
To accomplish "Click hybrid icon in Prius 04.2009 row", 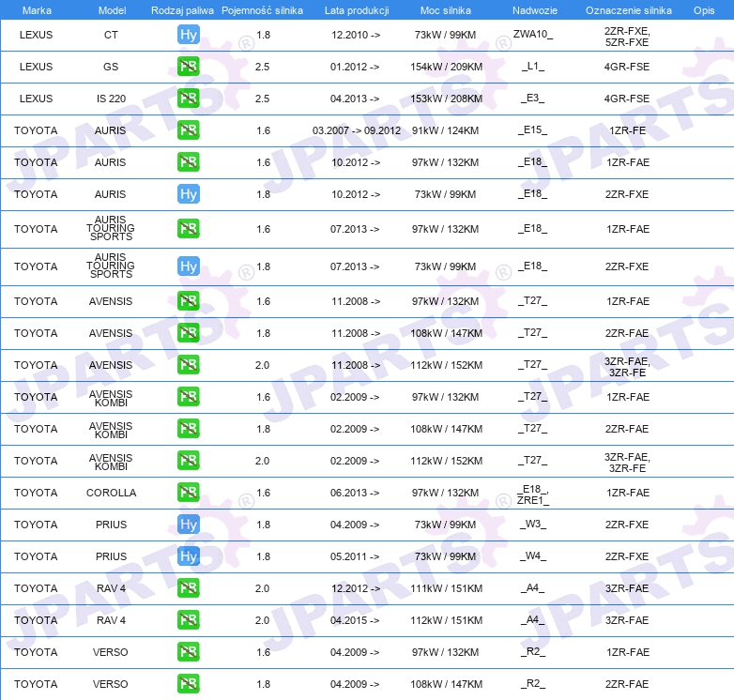I will tap(189, 525).
